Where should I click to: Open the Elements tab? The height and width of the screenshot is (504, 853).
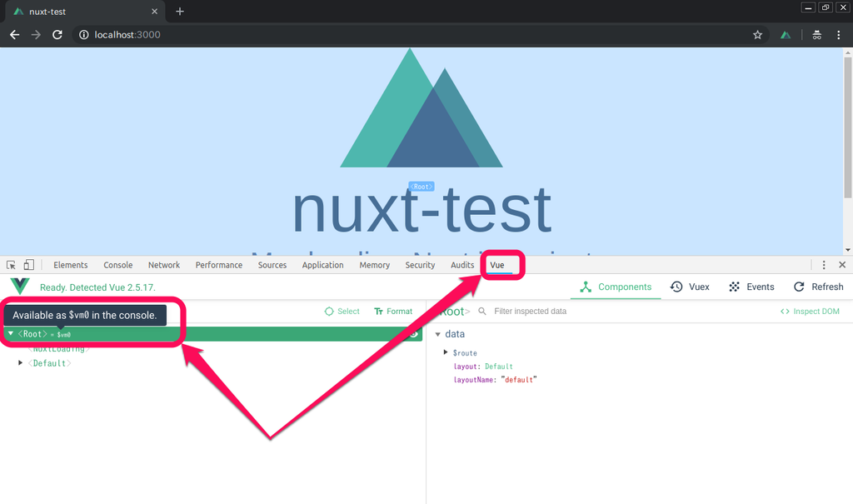click(70, 265)
